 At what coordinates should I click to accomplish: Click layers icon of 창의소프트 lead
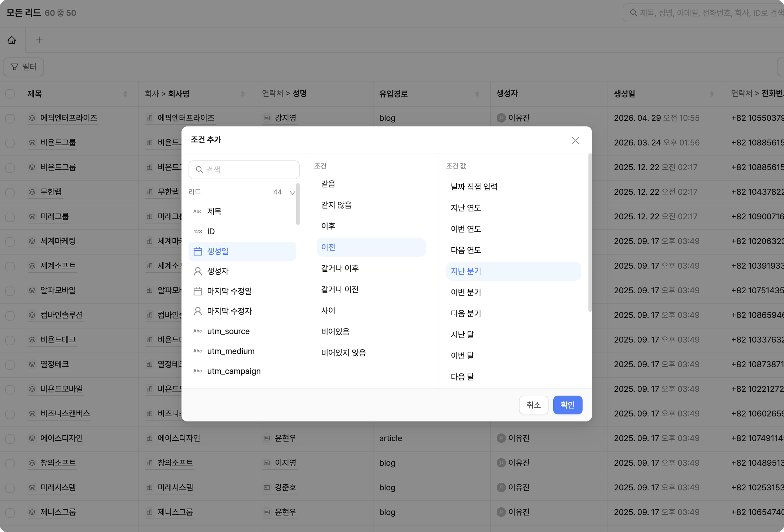(32, 463)
